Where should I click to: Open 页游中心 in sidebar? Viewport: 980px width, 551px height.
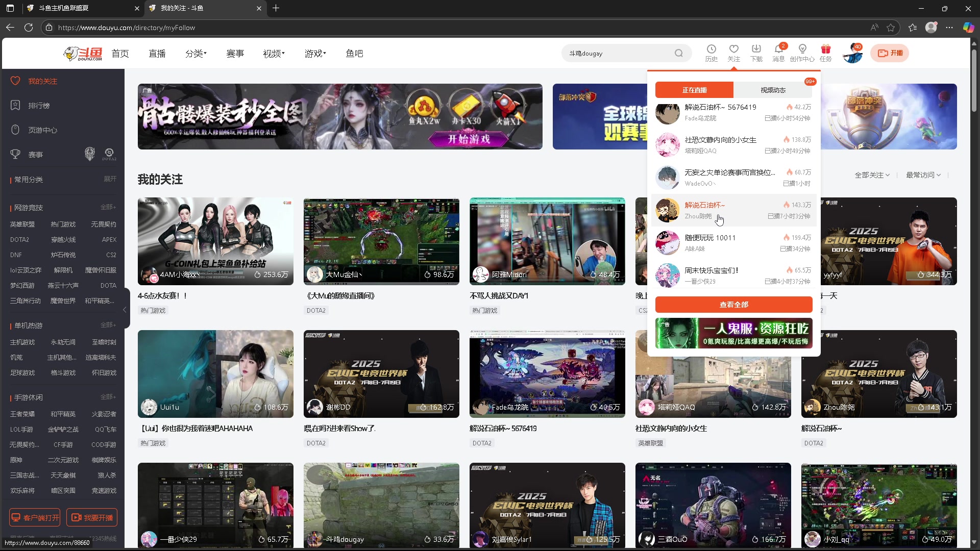click(x=34, y=130)
